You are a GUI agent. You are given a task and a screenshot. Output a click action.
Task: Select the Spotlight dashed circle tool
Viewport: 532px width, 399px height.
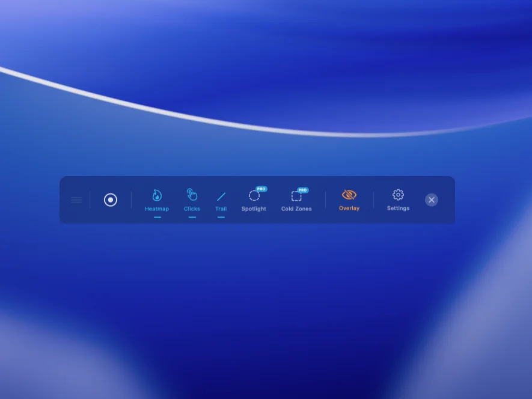[254, 196]
